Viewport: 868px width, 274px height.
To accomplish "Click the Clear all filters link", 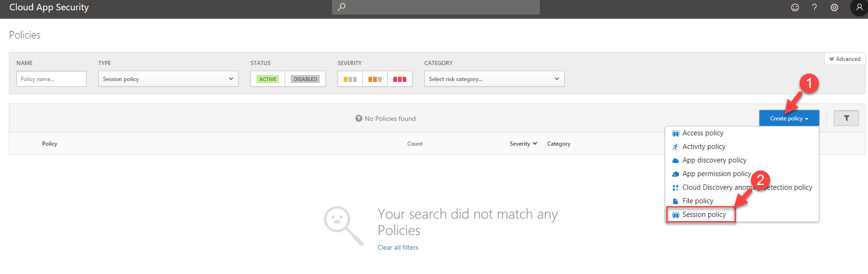I will click(x=398, y=247).
